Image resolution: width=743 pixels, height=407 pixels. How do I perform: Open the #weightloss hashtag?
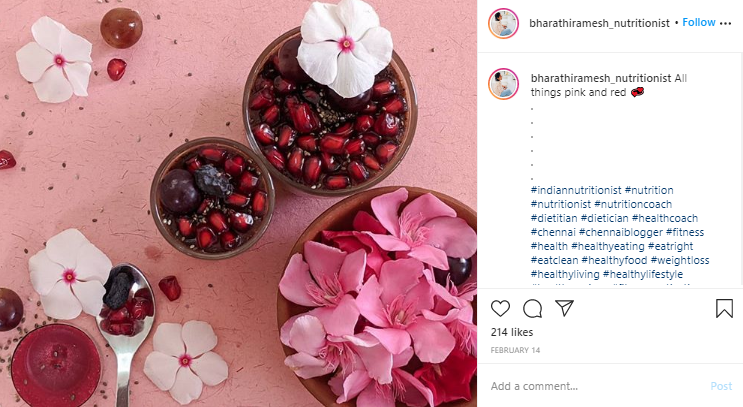pos(680,260)
